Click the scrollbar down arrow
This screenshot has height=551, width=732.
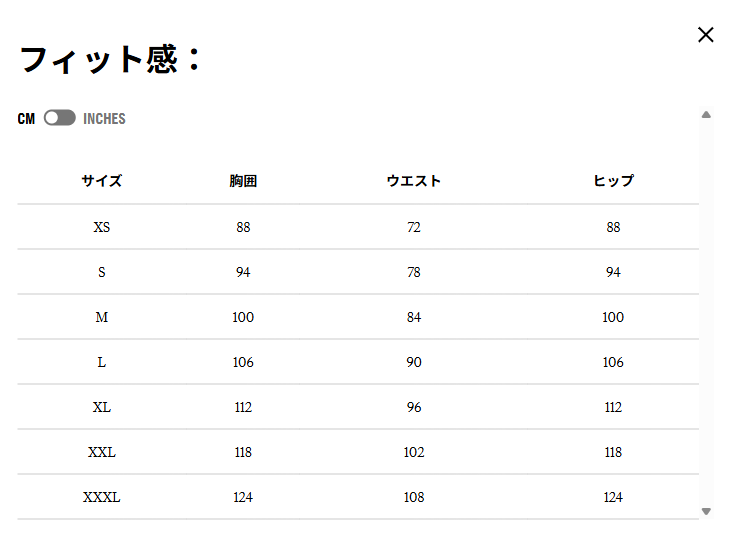click(706, 511)
